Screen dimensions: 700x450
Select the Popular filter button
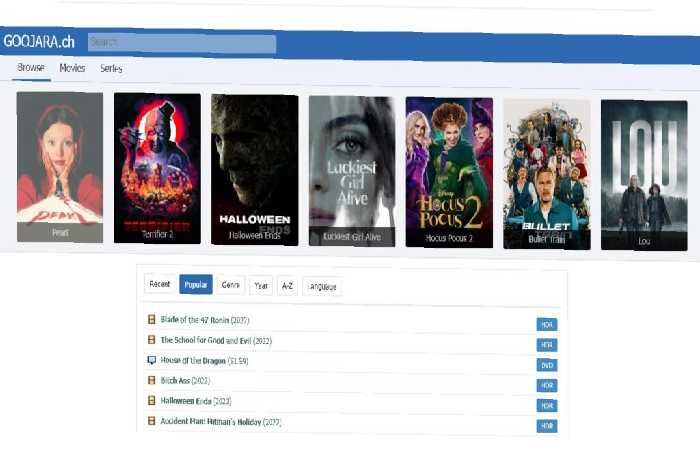point(196,284)
